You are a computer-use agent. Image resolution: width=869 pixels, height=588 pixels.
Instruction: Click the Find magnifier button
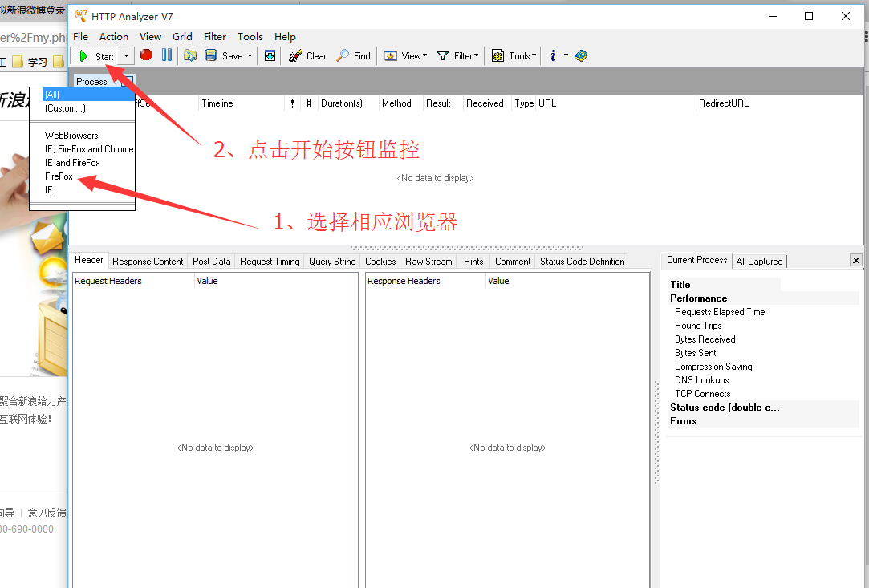click(354, 56)
